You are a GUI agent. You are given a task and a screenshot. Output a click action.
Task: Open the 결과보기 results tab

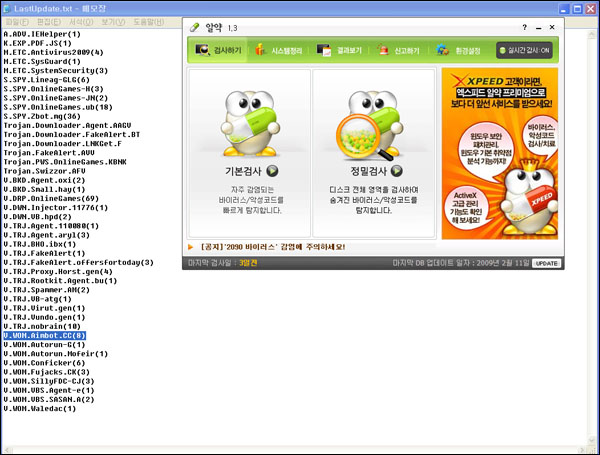point(339,50)
